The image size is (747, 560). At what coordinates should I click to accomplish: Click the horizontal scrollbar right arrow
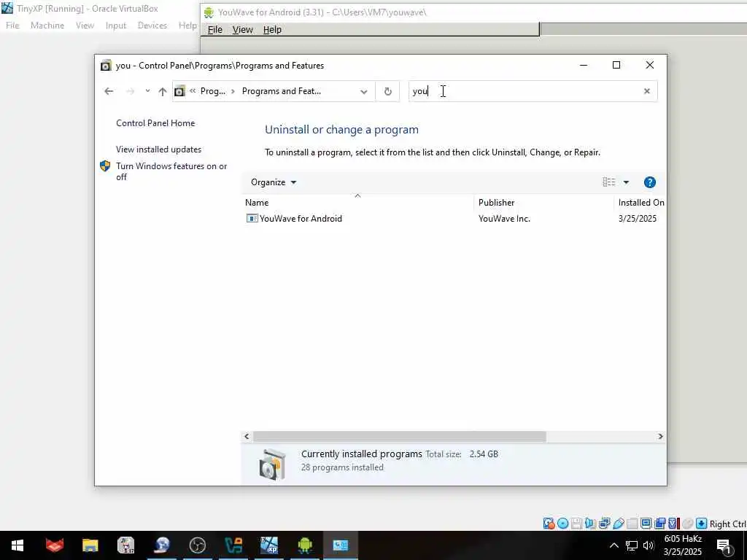[x=660, y=437]
